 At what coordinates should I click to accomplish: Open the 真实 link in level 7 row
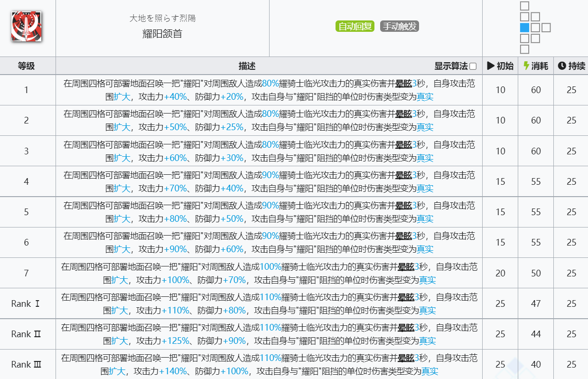(x=427, y=280)
